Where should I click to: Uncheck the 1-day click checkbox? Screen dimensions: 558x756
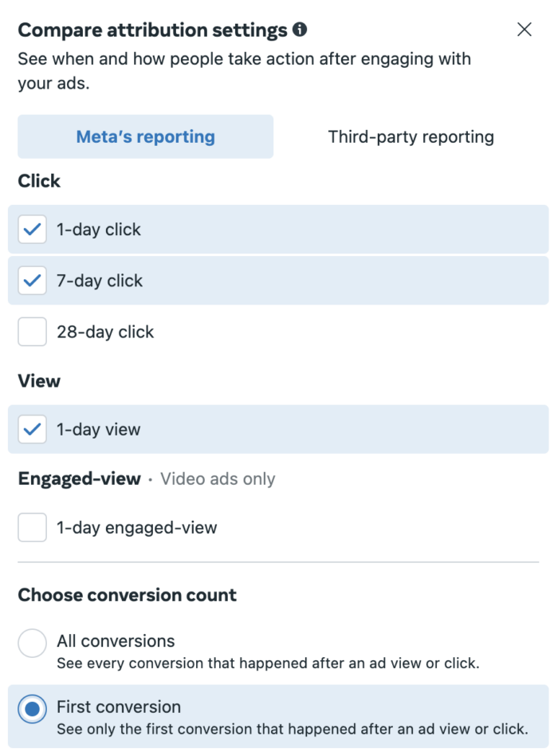click(33, 230)
